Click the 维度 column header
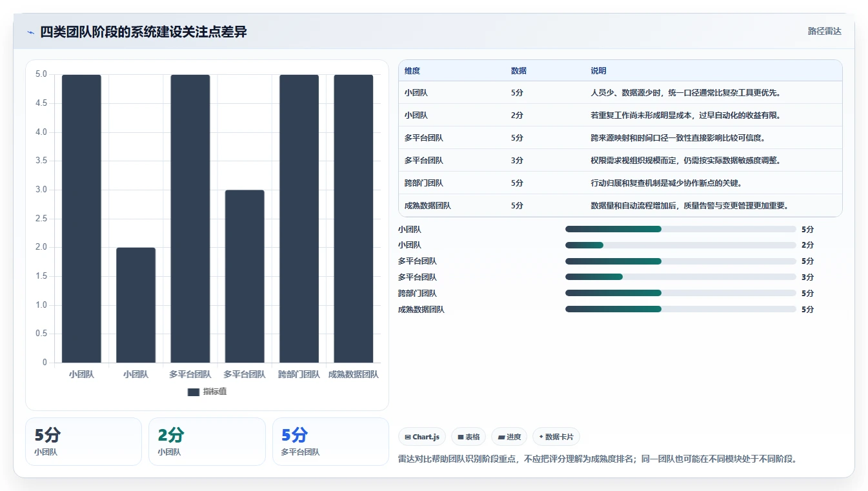Screen dimensions: 868x491 (x=412, y=71)
